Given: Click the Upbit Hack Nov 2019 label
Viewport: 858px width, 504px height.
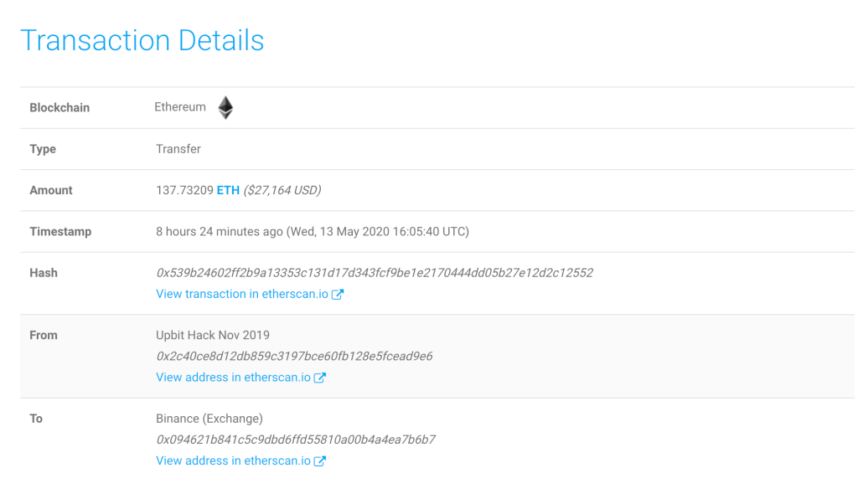Looking at the screenshot, I should point(213,335).
